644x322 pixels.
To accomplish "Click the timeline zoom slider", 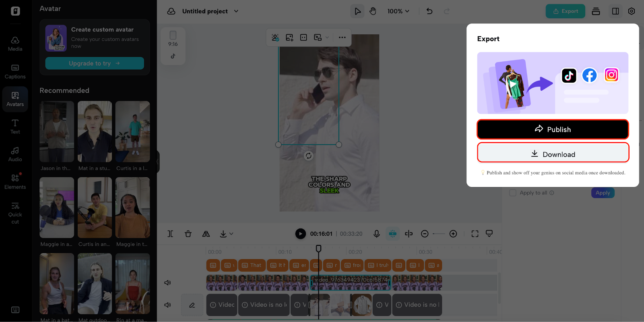I will [439, 234].
